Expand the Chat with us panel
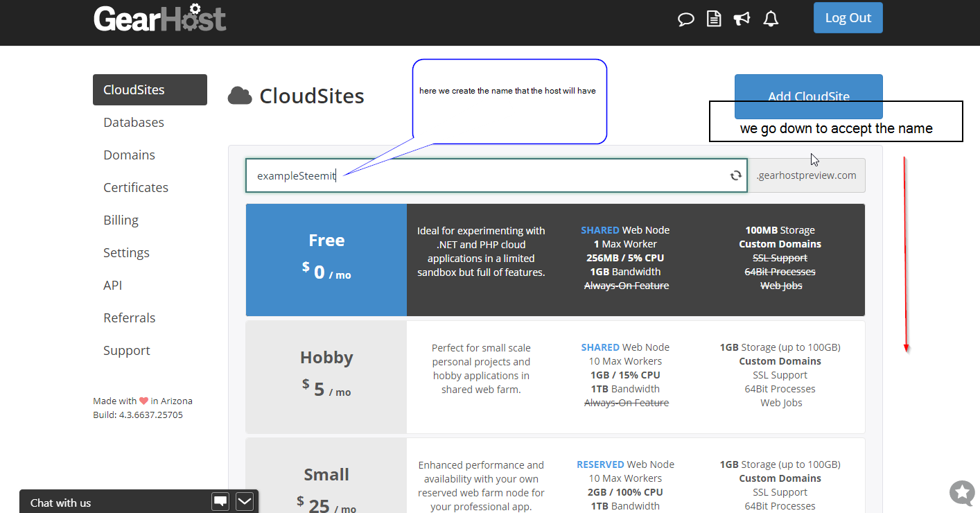Screen dimensions: 980x513 coord(245,501)
